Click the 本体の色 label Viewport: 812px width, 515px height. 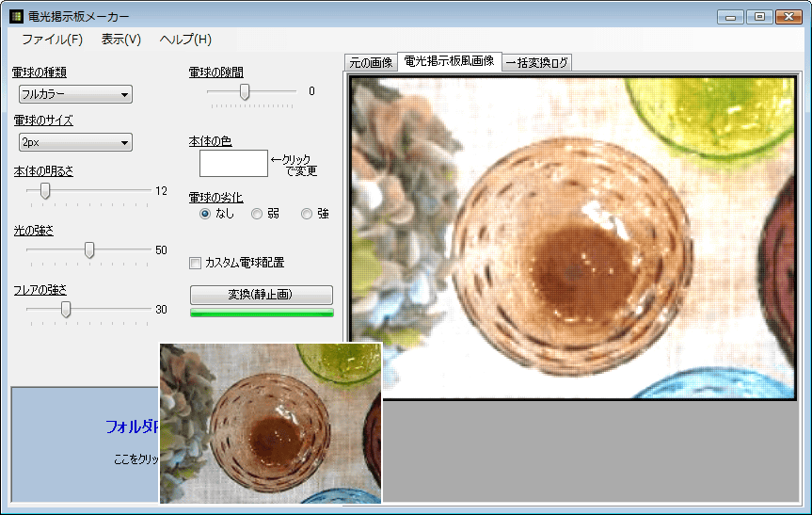point(210,141)
